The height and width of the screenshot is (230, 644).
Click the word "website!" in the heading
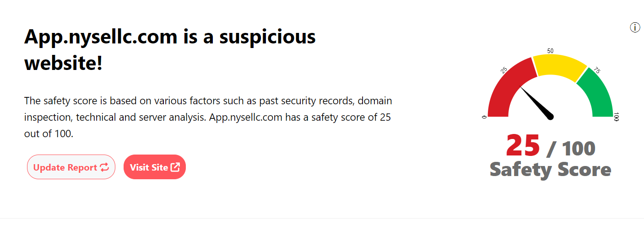point(63,64)
